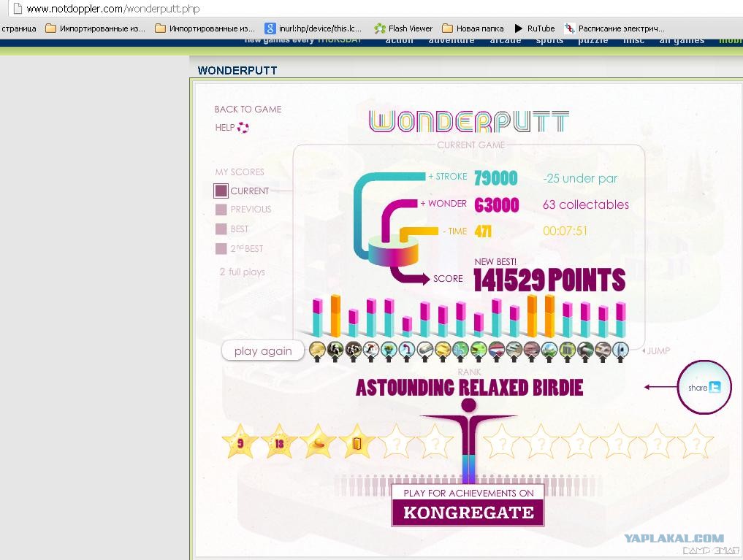Click the gold star with planet symbol
743x560 pixels.
tap(318, 442)
